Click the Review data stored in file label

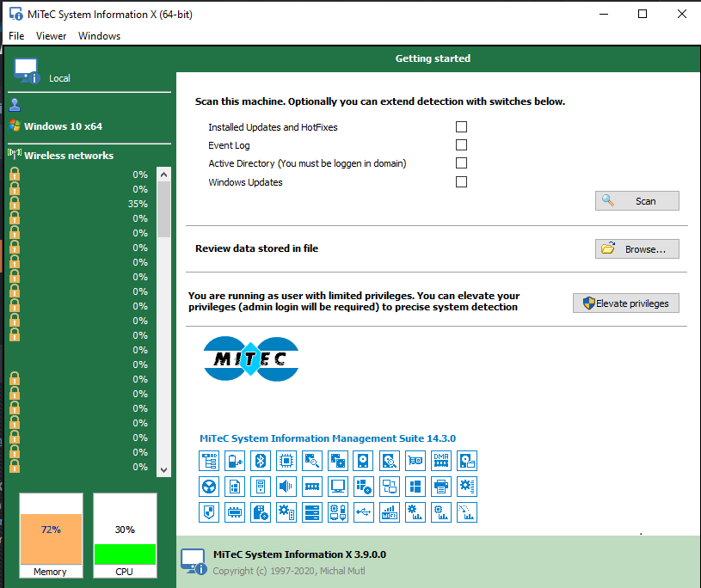pyautogui.click(x=256, y=248)
